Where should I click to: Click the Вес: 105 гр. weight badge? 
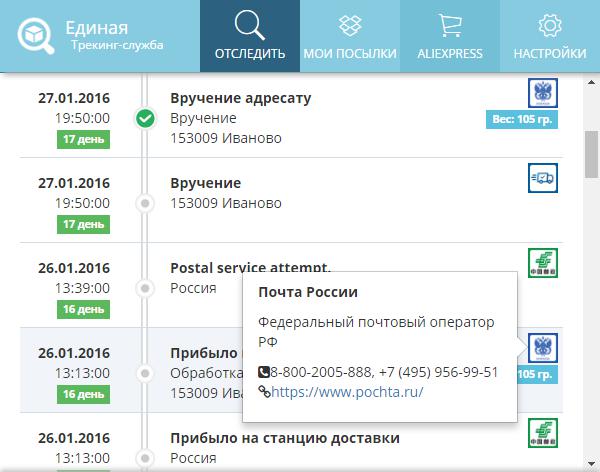pos(522,119)
